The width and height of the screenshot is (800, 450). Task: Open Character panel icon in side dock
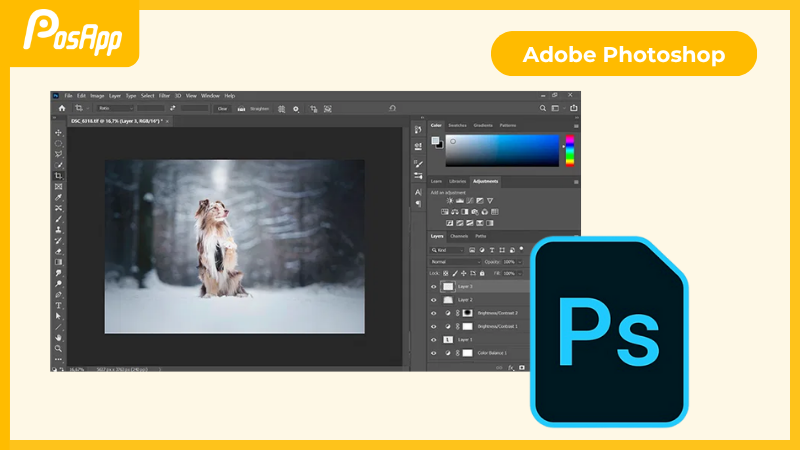418,192
